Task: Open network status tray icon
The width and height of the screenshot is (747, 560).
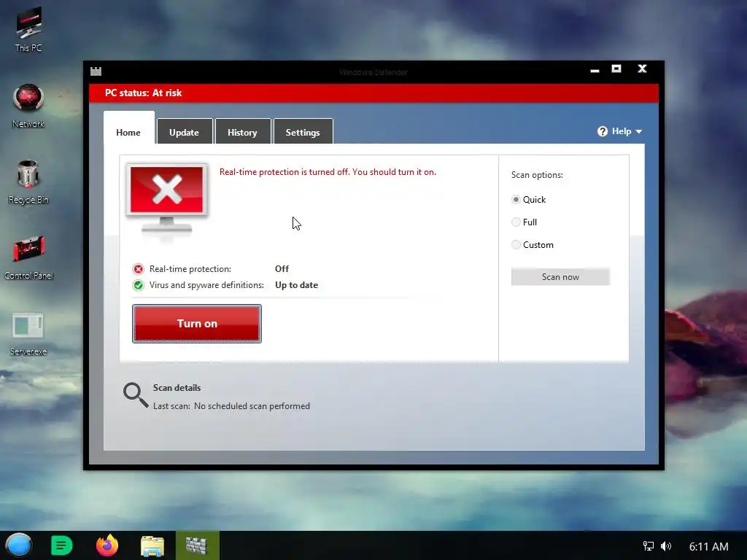Action: tap(649, 546)
